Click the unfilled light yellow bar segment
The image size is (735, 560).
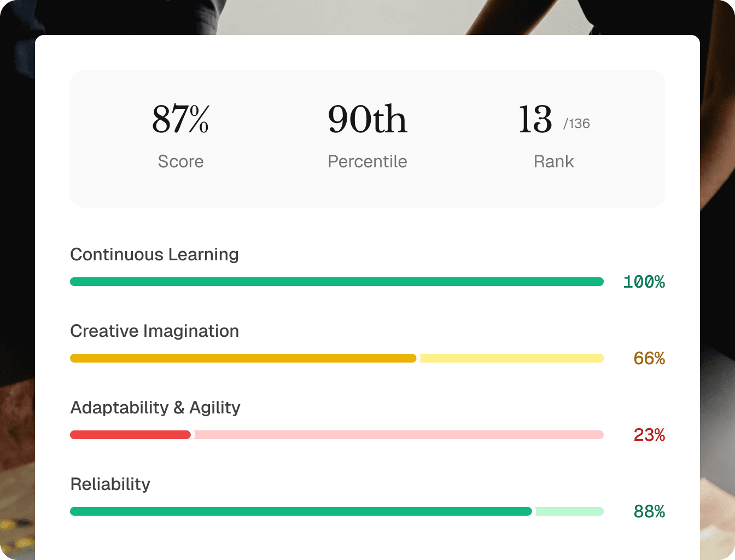click(x=512, y=358)
